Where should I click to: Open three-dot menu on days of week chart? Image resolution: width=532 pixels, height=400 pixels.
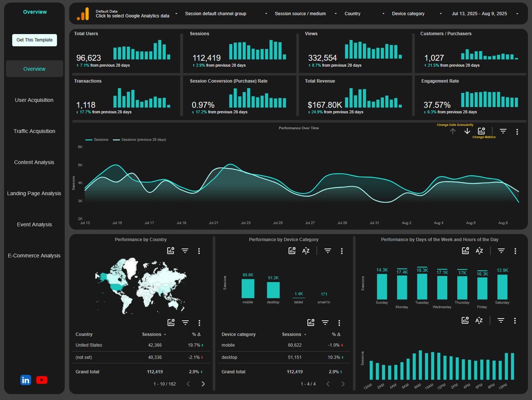coord(515,251)
